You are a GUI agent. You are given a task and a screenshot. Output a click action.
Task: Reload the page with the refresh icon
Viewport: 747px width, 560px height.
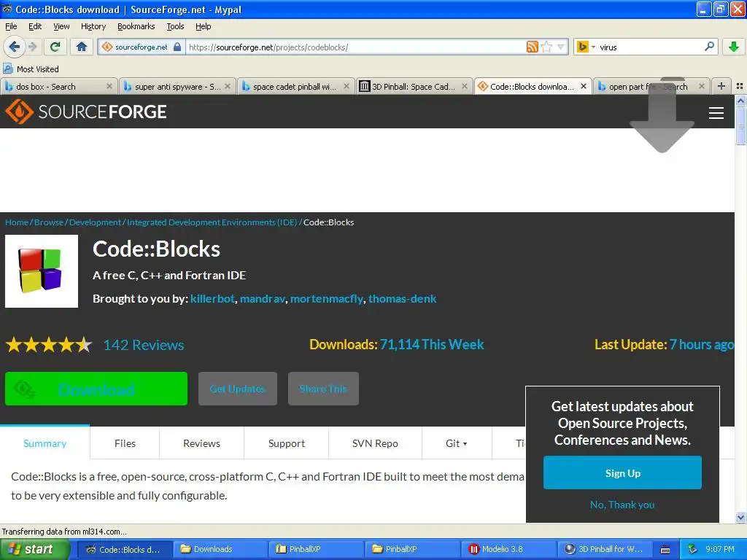click(55, 47)
